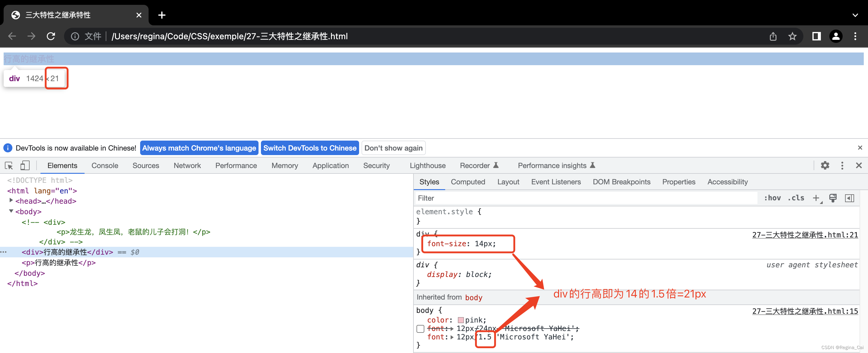This screenshot has width=868, height=353.
Task: Toggle the .cls class editor
Action: tap(796, 198)
